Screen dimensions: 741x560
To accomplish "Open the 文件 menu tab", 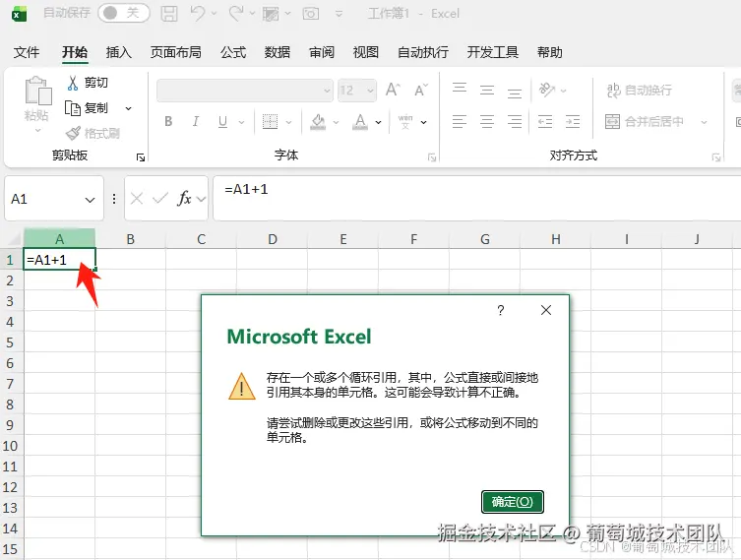I will tap(27, 52).
